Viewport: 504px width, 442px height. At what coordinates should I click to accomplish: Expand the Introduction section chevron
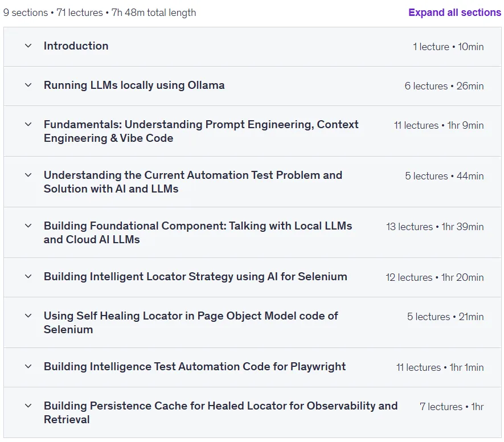28,46
